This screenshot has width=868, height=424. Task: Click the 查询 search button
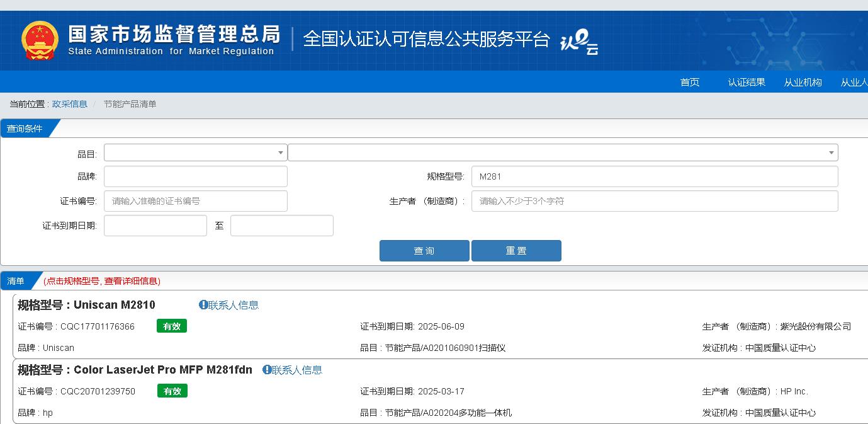click(424, 251)
